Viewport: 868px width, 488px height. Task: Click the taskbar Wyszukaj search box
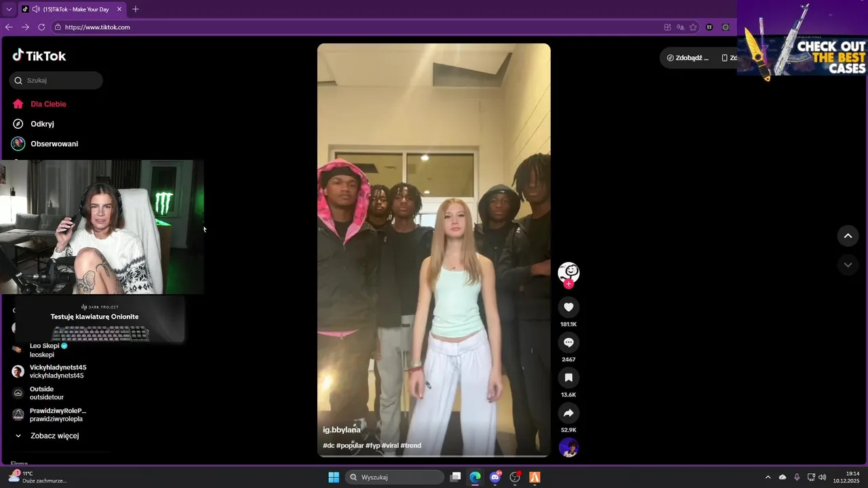coord(395,477)
